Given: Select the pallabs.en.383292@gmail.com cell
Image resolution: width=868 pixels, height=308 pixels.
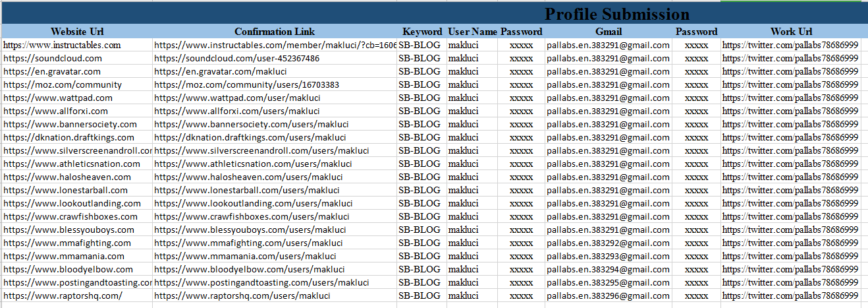Looking at the screenshot, I should click(x=607, y=243).
